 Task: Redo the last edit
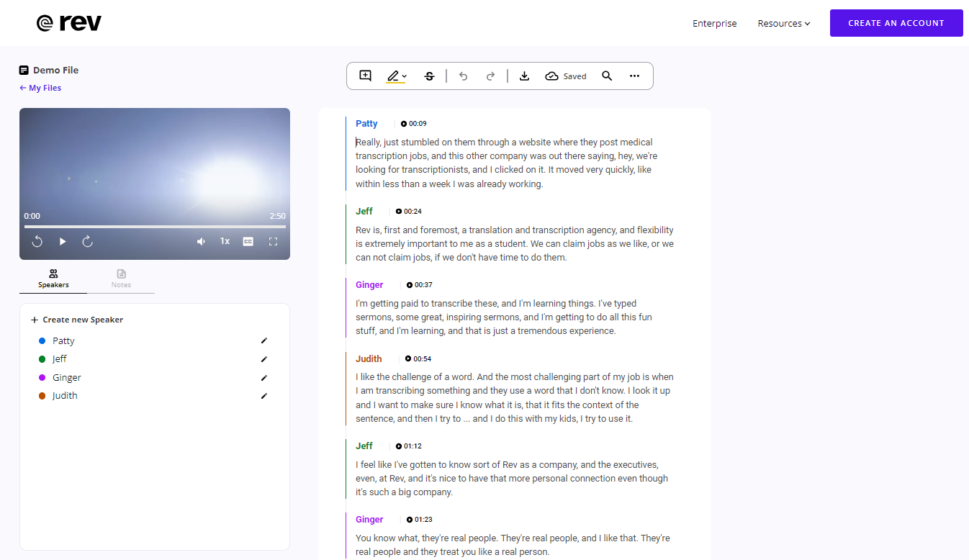click(x=490, y=76)
